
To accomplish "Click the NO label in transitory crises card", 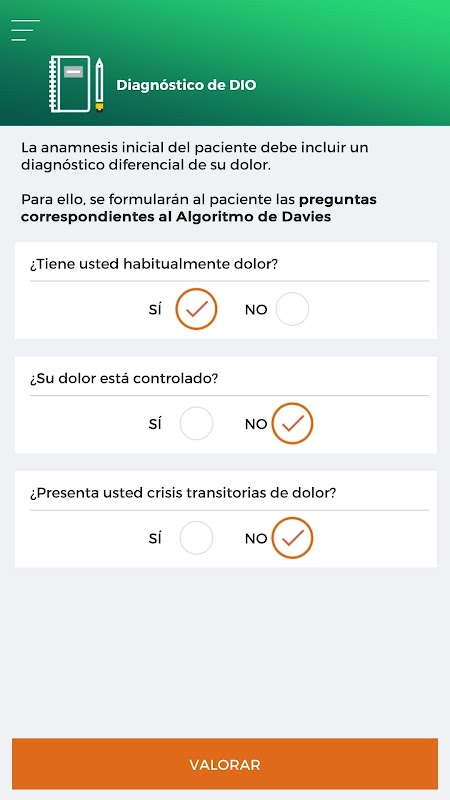I will pos(256,538).
